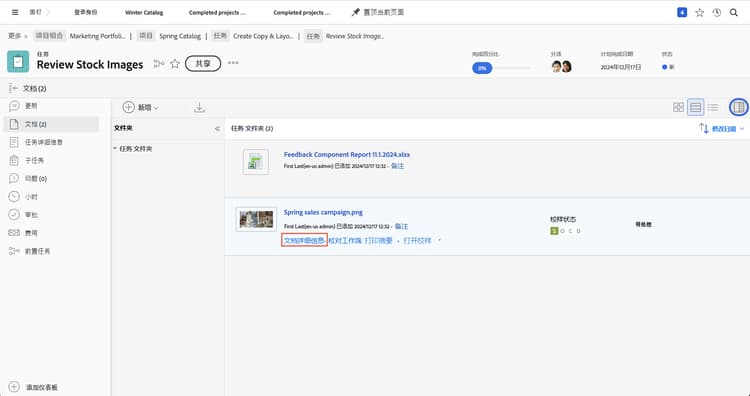The height and width of the screenshot is (396, 750).
Task: Open Spring sales campaign.png link
Action: point(323,212)
